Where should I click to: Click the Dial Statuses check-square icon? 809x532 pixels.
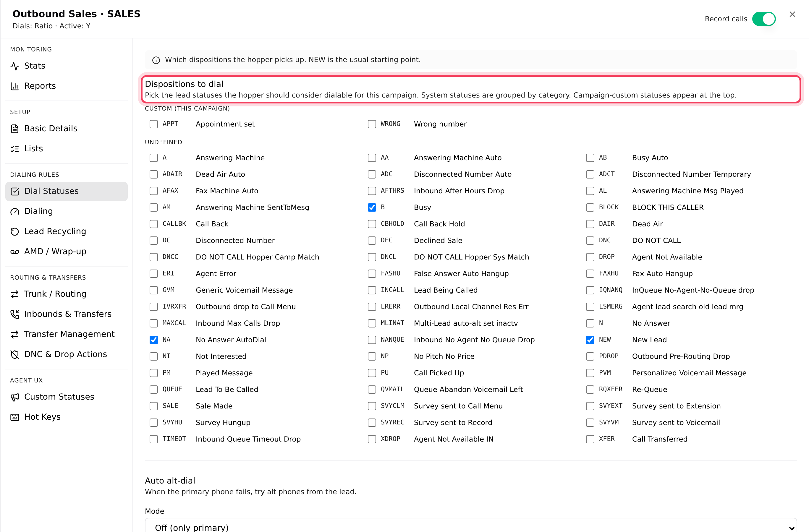14,191
